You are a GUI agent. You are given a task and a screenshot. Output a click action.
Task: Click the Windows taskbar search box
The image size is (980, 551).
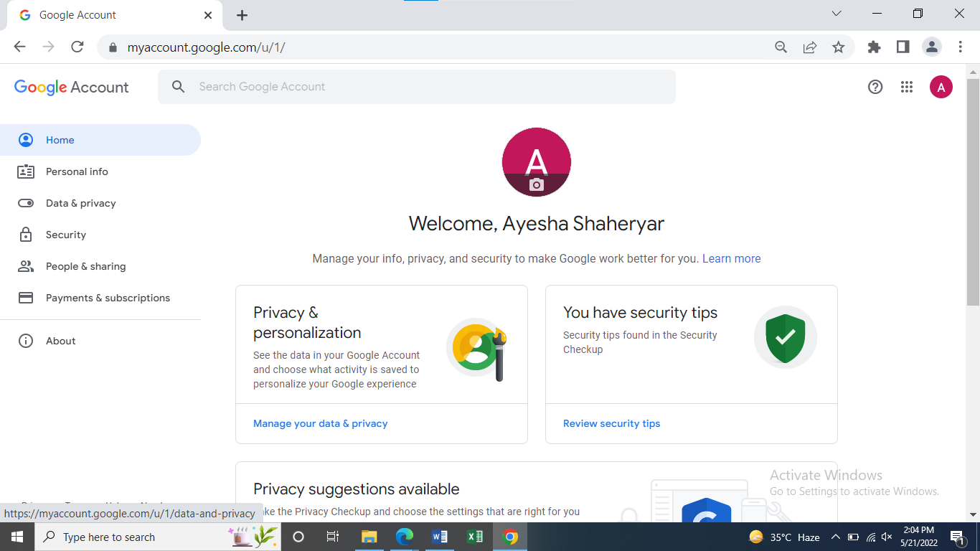tap(158, 537)
